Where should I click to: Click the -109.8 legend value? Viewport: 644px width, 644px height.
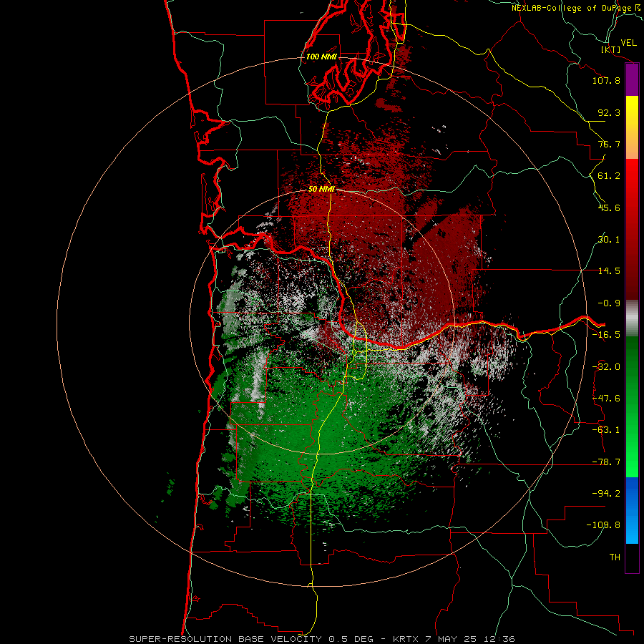603,525
